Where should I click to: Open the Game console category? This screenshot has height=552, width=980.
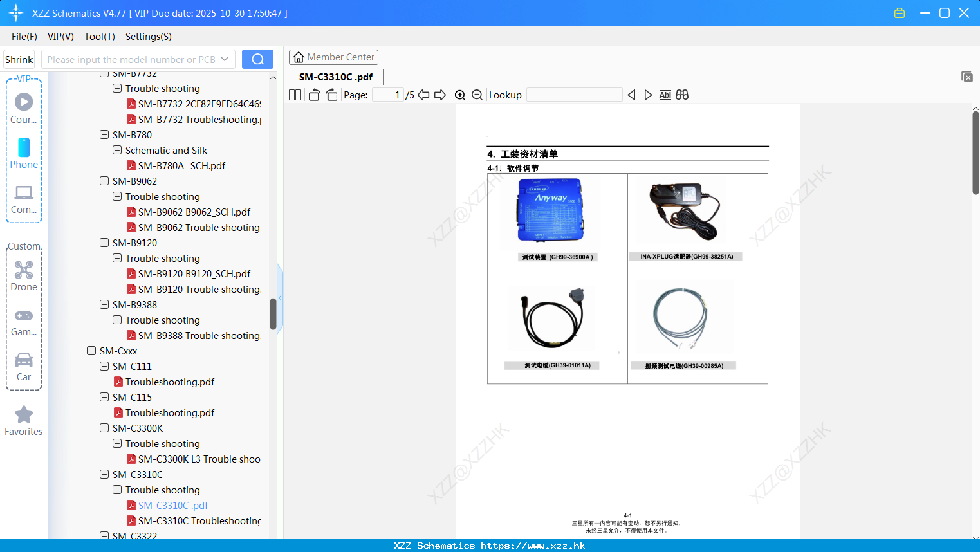(24, 322)
